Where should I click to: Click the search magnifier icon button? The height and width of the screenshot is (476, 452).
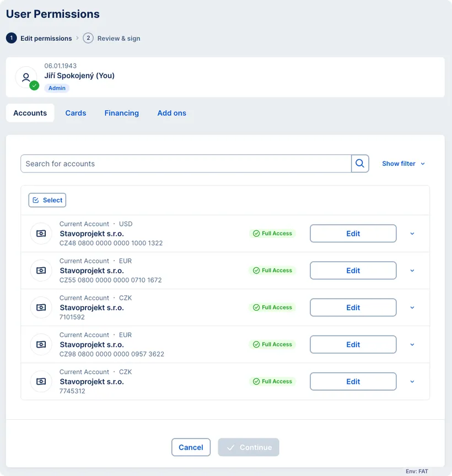coord(360,164)
